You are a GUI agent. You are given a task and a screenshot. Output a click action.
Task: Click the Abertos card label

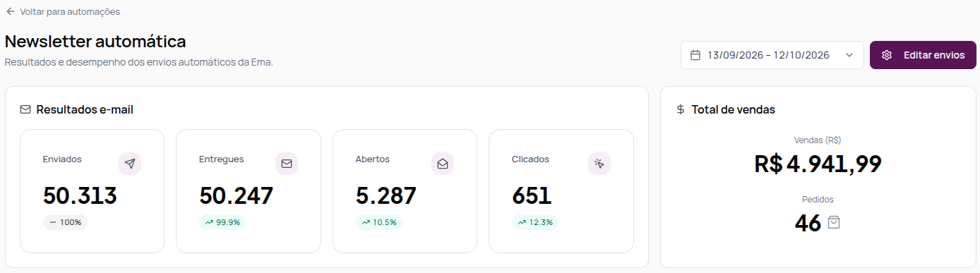tap(373, 159)
